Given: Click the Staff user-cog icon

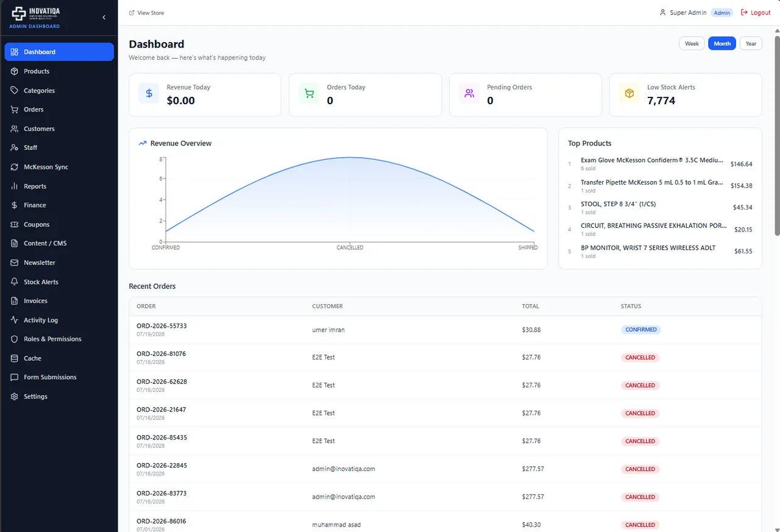Looking at the screenshot, I should pos(15,147).
